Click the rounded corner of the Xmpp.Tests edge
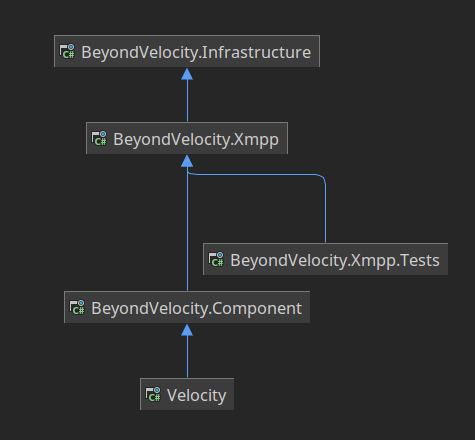The width and height of the screenshot is (475, 440). point(322,178)
